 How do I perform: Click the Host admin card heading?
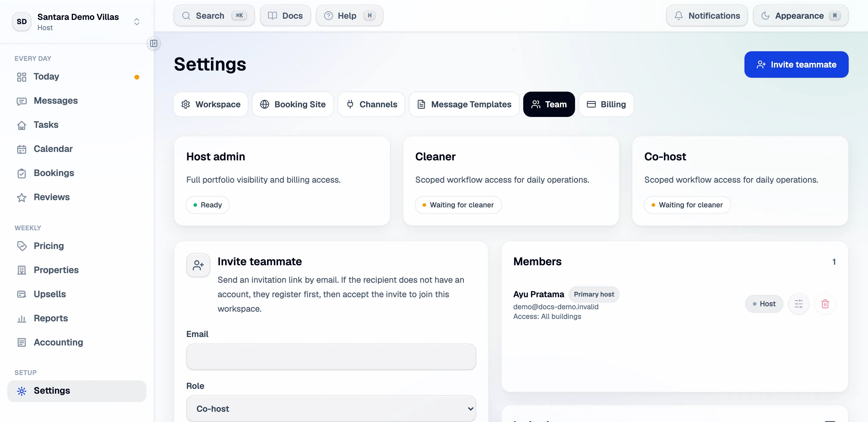pyautogui.click(x=216, y=157)
